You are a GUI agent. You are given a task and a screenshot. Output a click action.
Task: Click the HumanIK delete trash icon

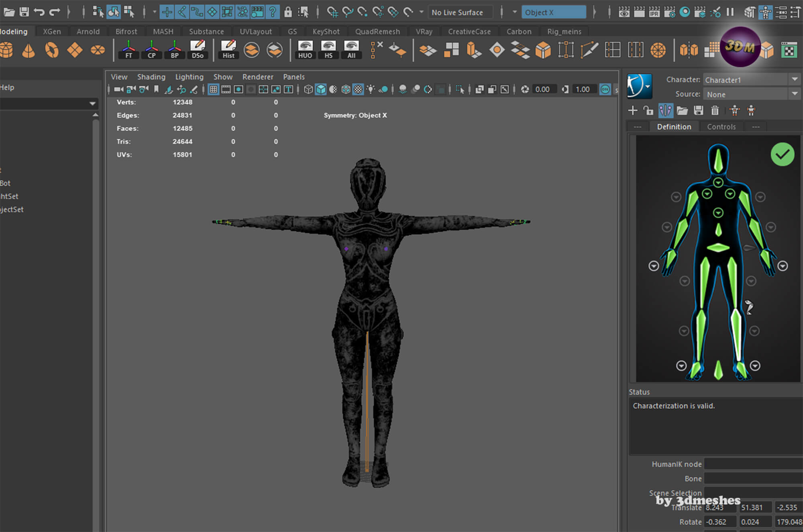click(715, 110)
